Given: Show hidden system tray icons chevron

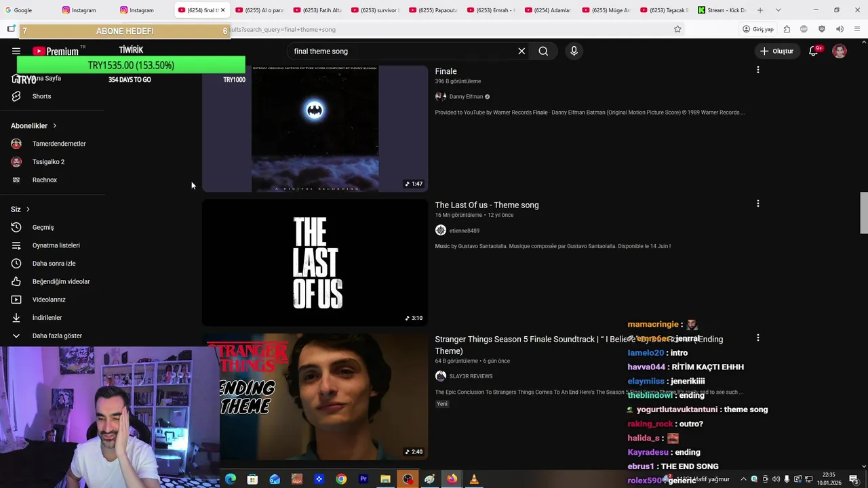Looking at the screenshot, I should click(743, 479).
